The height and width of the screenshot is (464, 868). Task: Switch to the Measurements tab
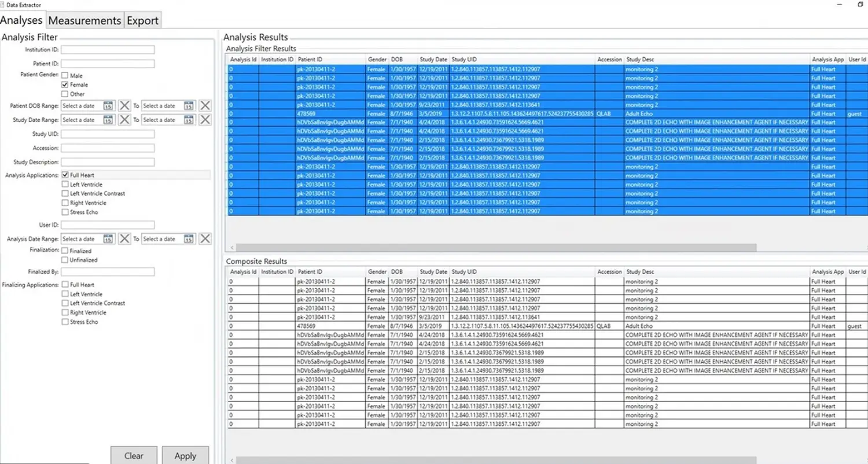coord(84,20)
